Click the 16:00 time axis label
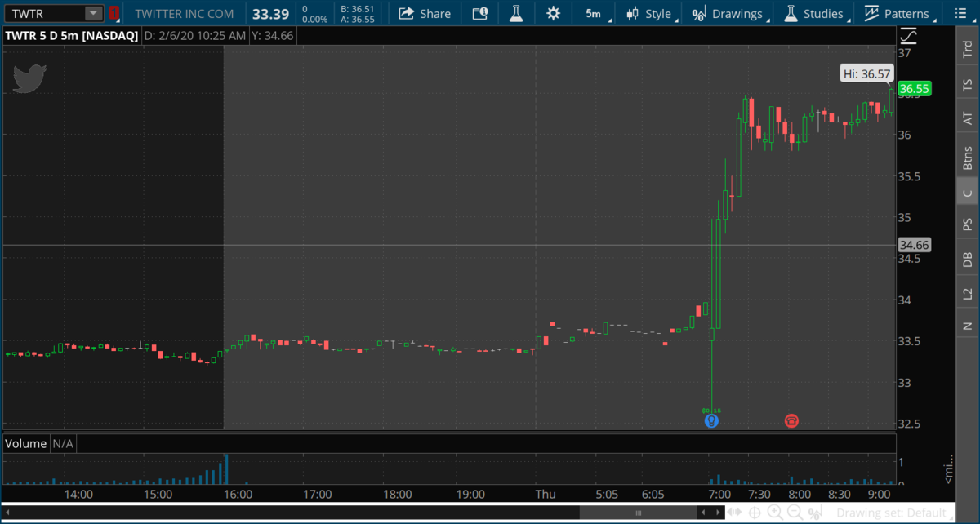Viewport: 980px width, 524px height. pos(238,495)
